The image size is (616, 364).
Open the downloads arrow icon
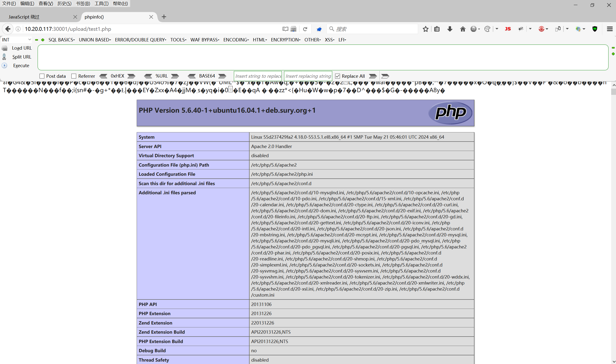pos(449,29)
